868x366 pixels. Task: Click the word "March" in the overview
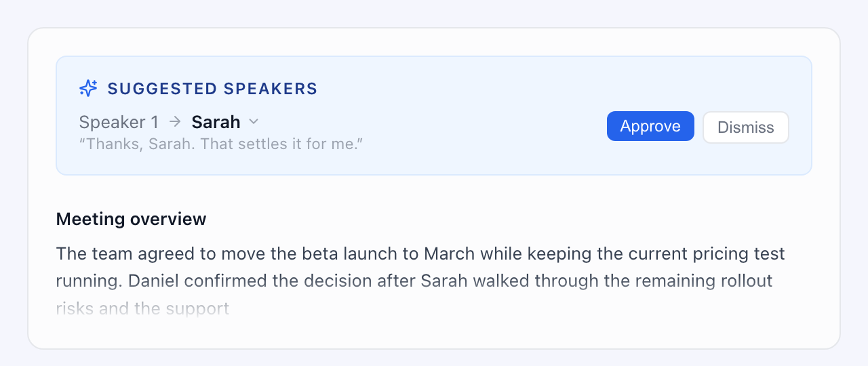click(x=450, y=254)
